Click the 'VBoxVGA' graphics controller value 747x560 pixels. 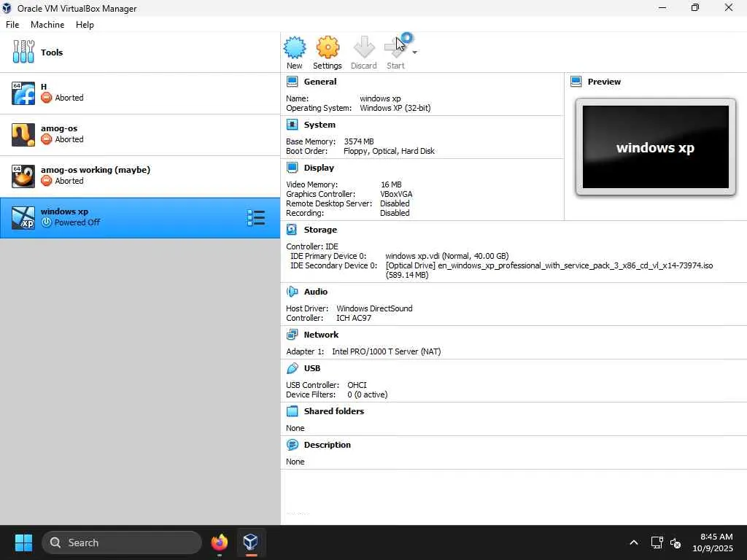[396, 194]
